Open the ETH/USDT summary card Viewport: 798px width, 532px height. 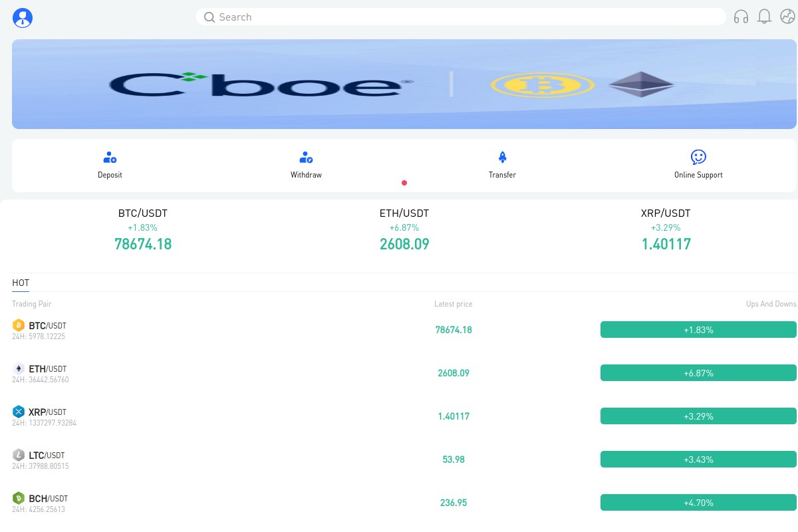click(x=404, y=229)
